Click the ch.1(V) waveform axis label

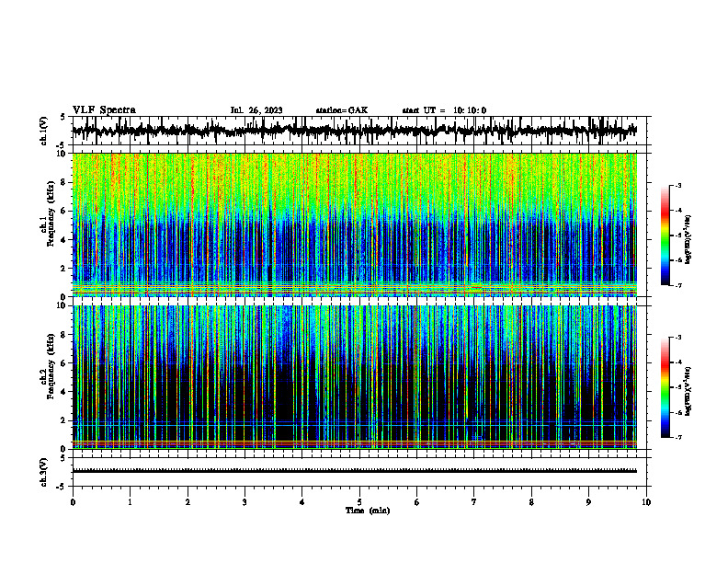44,131
